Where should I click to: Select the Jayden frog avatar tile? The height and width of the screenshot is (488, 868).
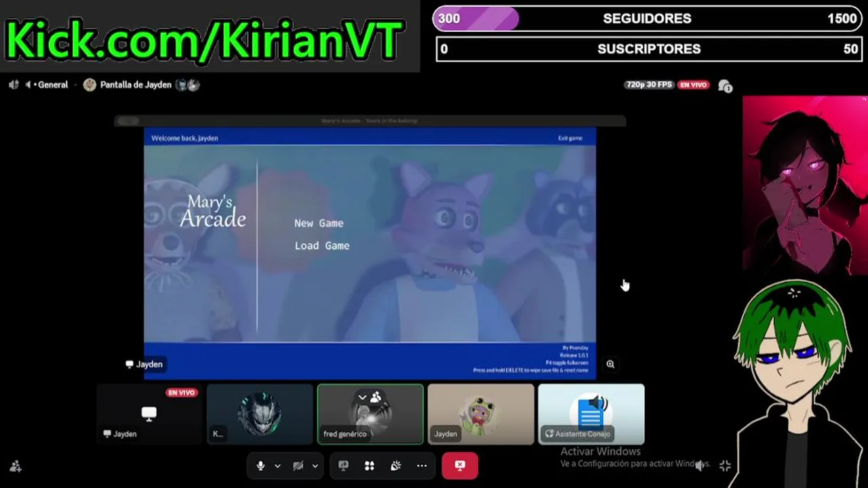point(481,414)
